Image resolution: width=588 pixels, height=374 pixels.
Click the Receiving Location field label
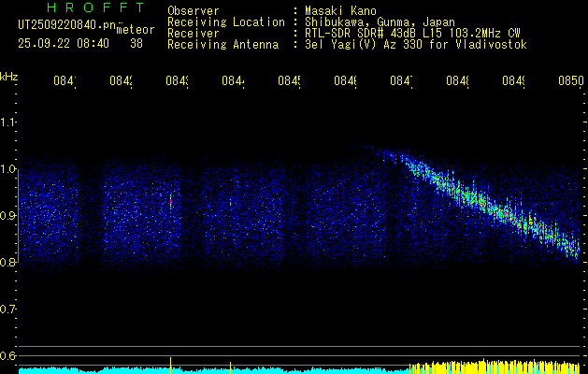click(225, 22)
